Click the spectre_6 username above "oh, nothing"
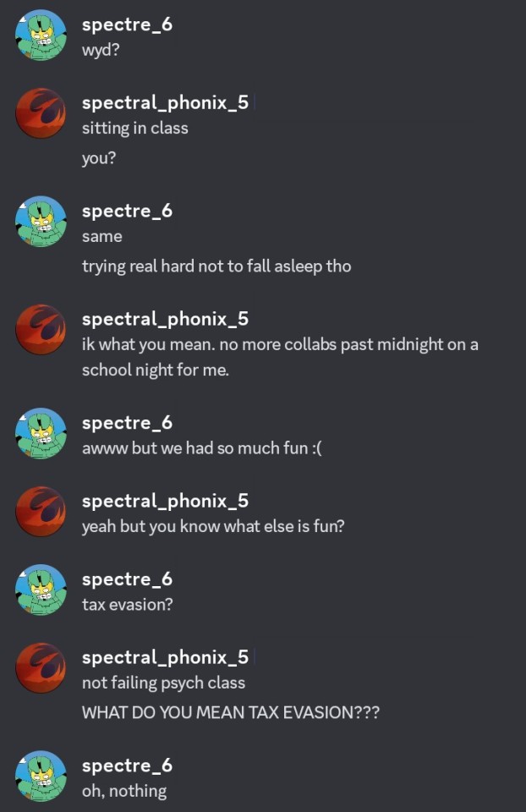The image size is (526, 812). pyautogui.click(x=127, y=765)
